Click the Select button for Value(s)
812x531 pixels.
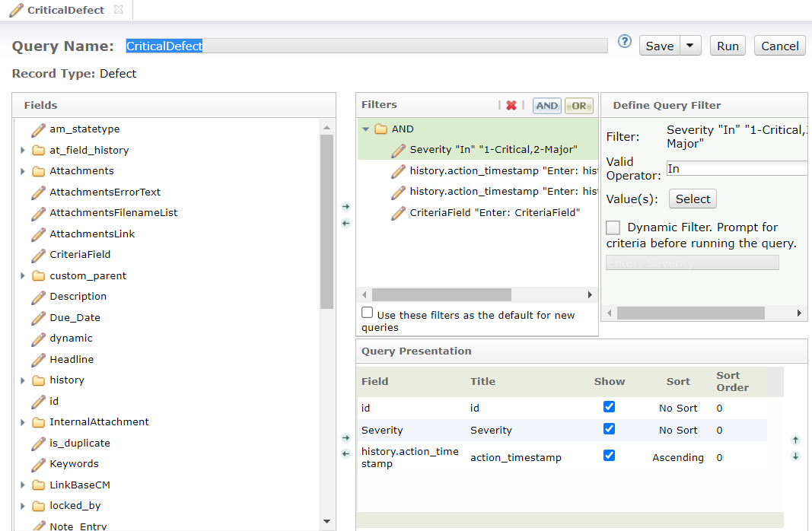(x=693, y=199)
